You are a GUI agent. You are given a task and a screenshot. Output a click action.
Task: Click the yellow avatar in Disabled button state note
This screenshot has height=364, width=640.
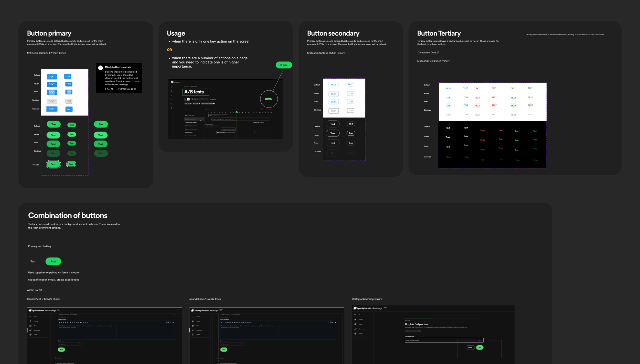coord(100,68)
